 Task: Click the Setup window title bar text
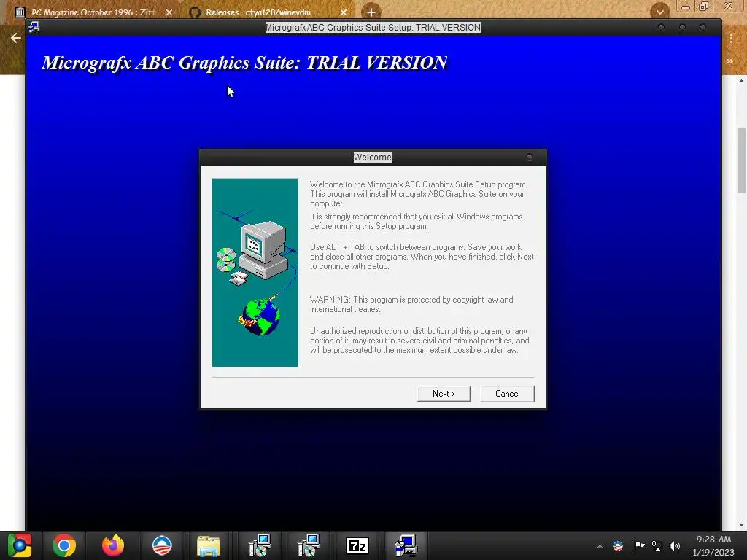click(x=373, y=28)
